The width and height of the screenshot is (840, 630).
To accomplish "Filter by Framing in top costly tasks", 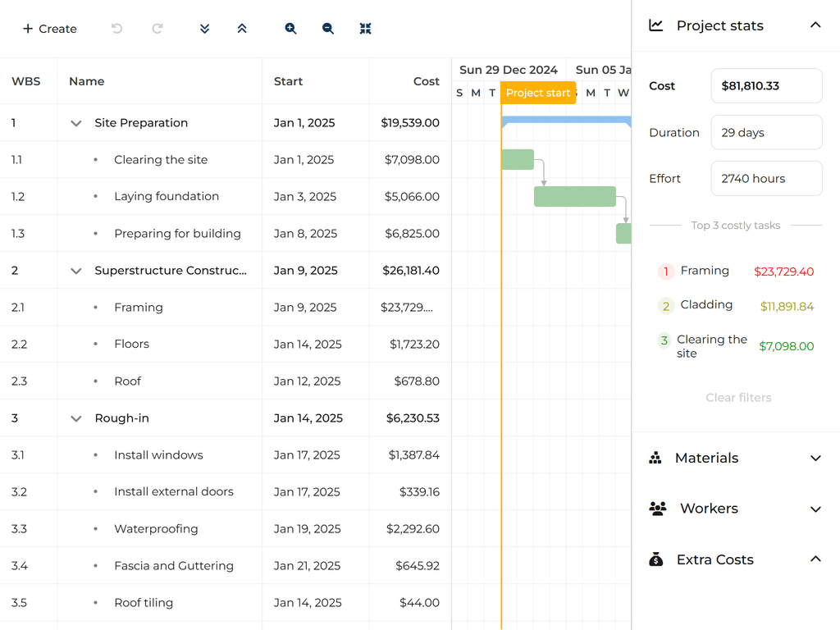I will point(704,271).
